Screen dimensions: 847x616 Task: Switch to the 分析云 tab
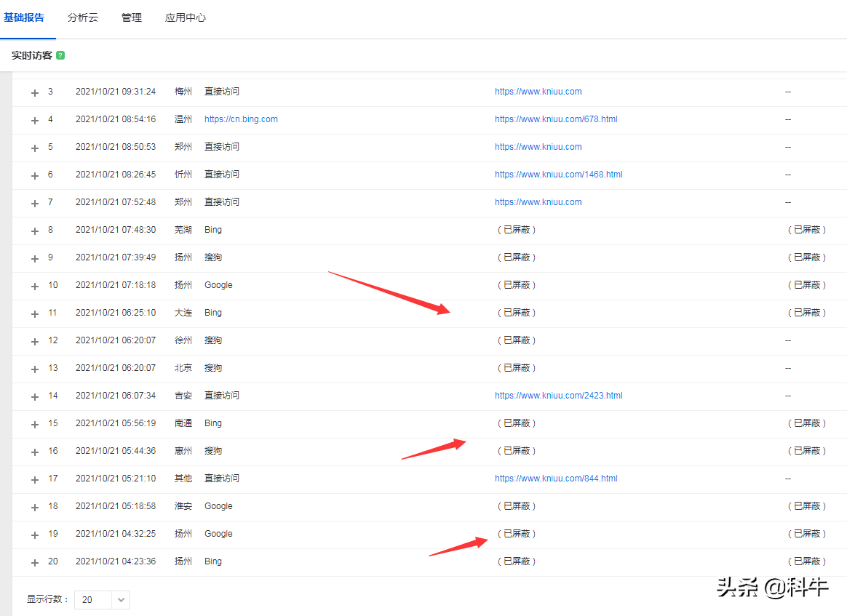(x=83, y=17)
